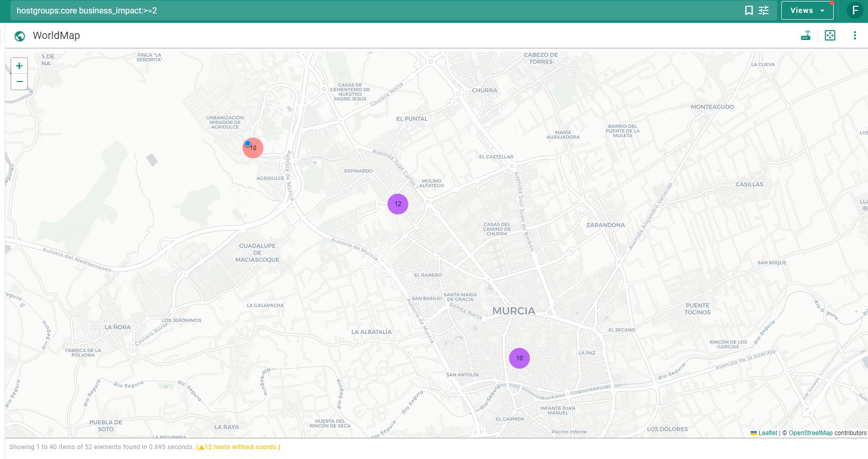Viewport: 868px width, 459px height.
Task: Select the purple cluster marker 12
Action: (x=398, y=204)
